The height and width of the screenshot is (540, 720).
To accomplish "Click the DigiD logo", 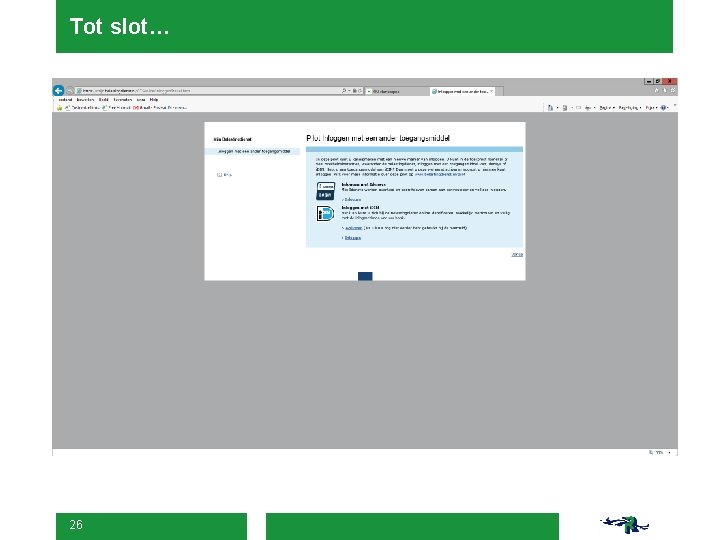I will (x=325, y=213).
